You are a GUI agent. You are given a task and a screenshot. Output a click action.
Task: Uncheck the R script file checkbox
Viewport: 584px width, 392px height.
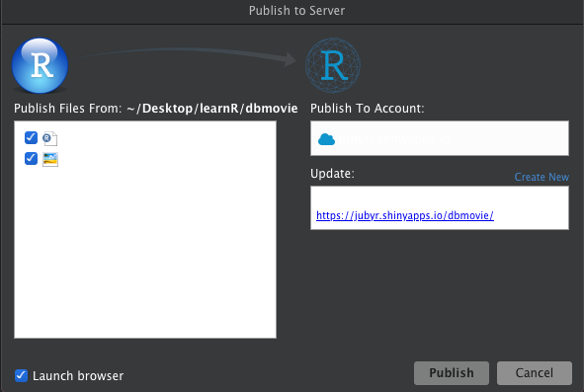pyautogui.click(x=31, y=137)
